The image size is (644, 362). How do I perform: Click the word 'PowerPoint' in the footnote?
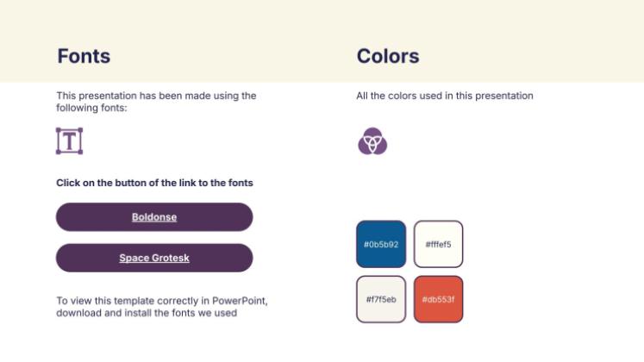coord(241,301)
